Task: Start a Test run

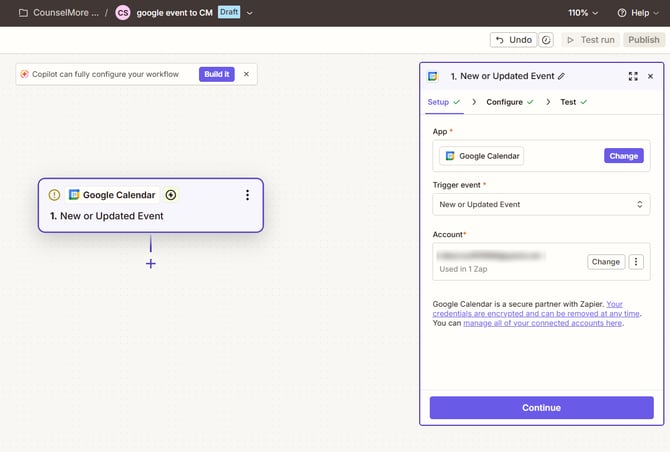Action: click(x=591, y=40)
